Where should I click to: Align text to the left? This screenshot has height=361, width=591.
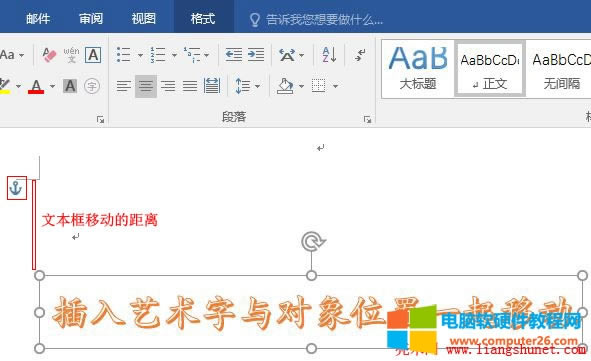(x=124, y=86)
